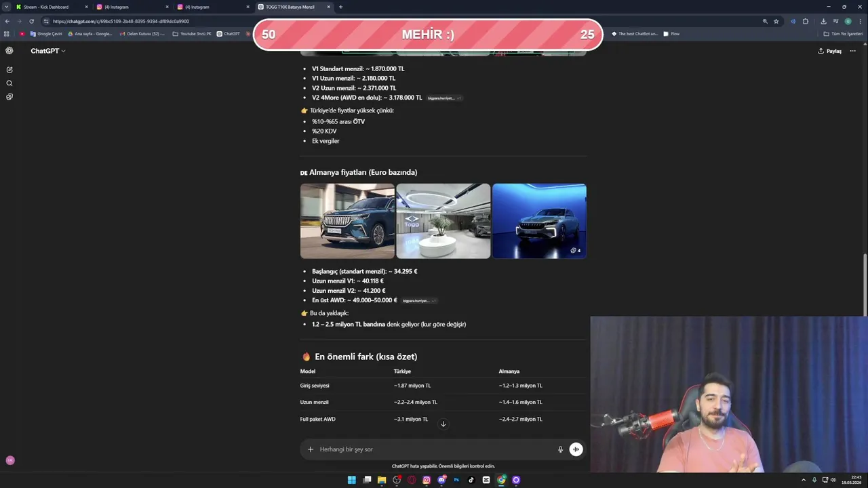The width and height of the screenshot is (868, 488).
Task: Open the ChatGPT model selector dropdown
Action: tap(47, 51)
